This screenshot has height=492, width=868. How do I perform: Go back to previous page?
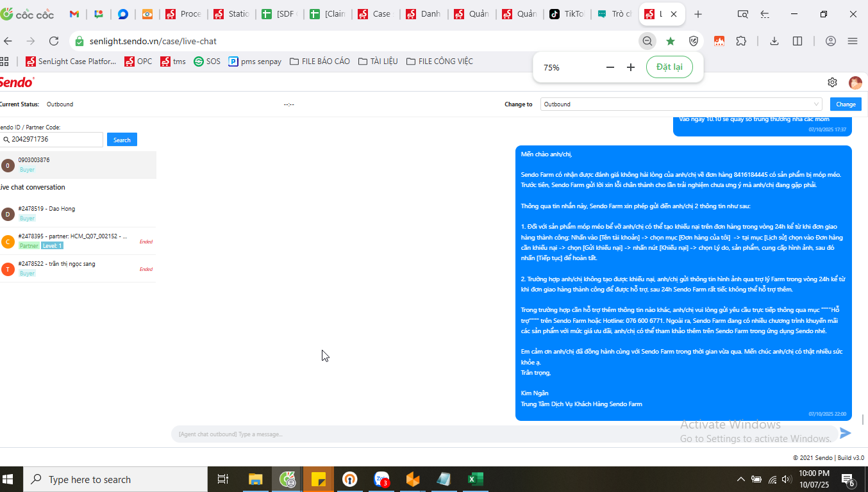[x=8, y=41]
